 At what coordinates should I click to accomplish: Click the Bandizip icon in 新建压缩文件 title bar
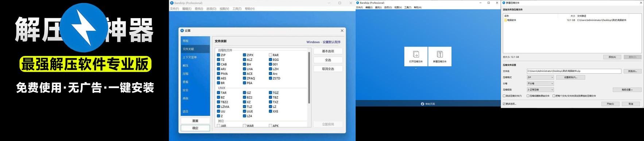click(x=504, y=3)
